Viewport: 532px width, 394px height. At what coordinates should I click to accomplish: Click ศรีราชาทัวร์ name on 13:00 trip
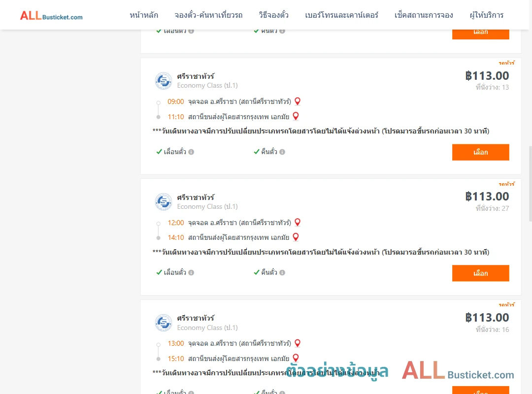[196, 318]
